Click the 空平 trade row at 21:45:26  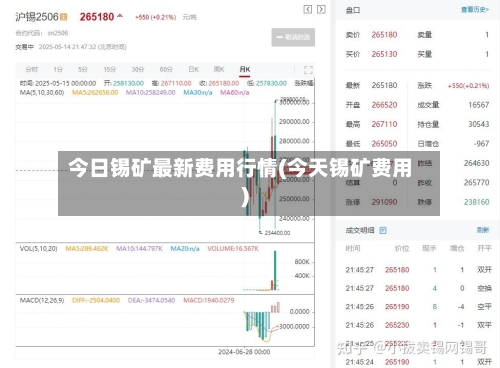coord(418,307)
